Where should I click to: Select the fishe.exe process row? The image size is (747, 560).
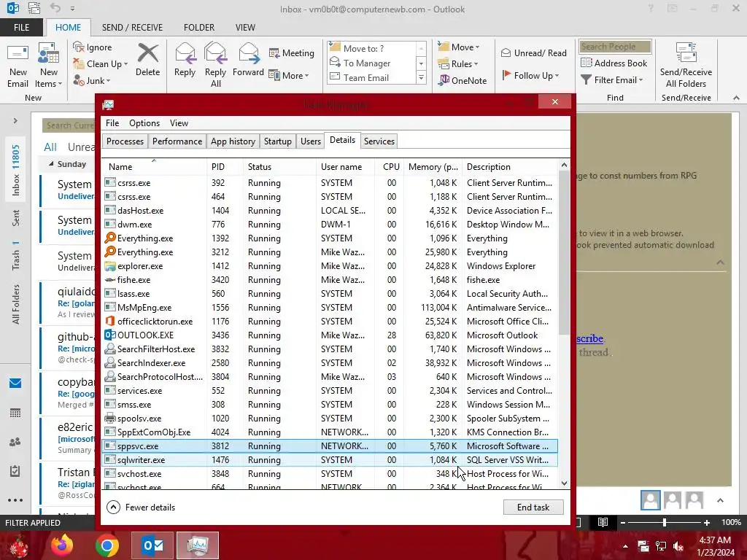330,280
